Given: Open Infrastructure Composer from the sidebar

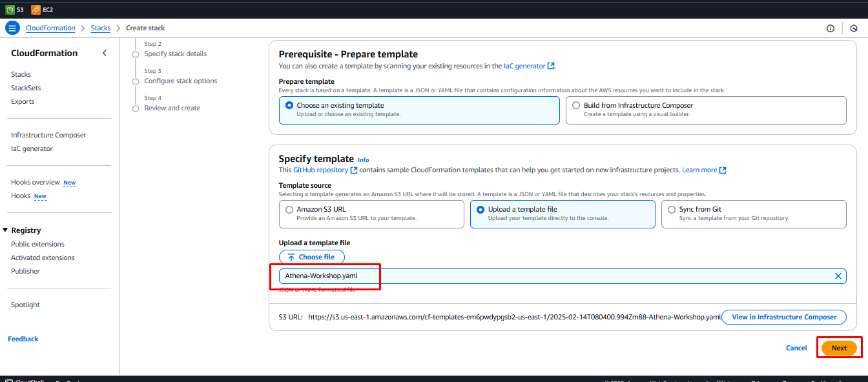Looking at the screenshot, I should [x=48, y=135].
